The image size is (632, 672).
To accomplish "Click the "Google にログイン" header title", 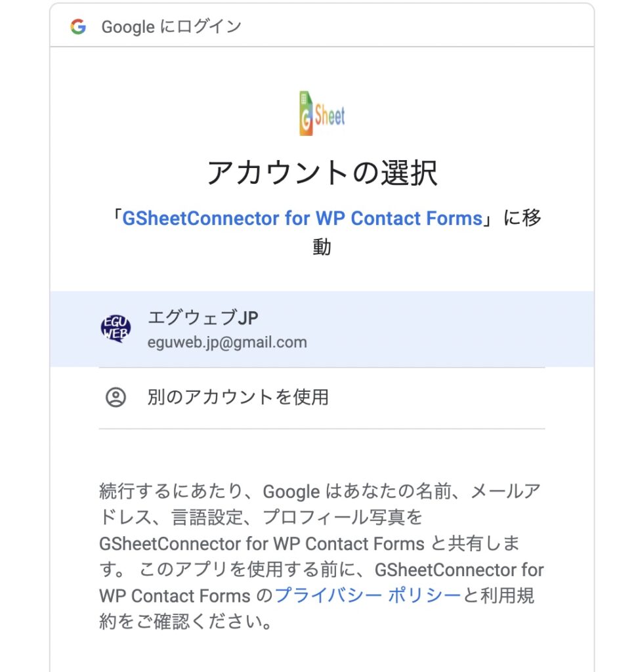I will click(171, 27).
